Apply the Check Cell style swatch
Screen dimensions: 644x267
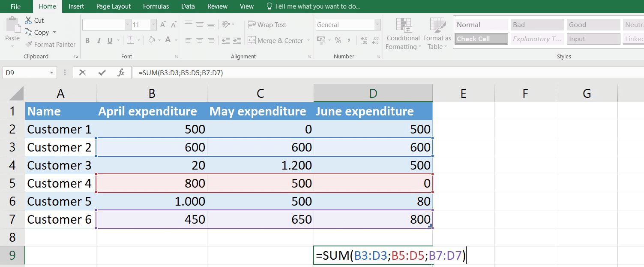coord(480,39)
